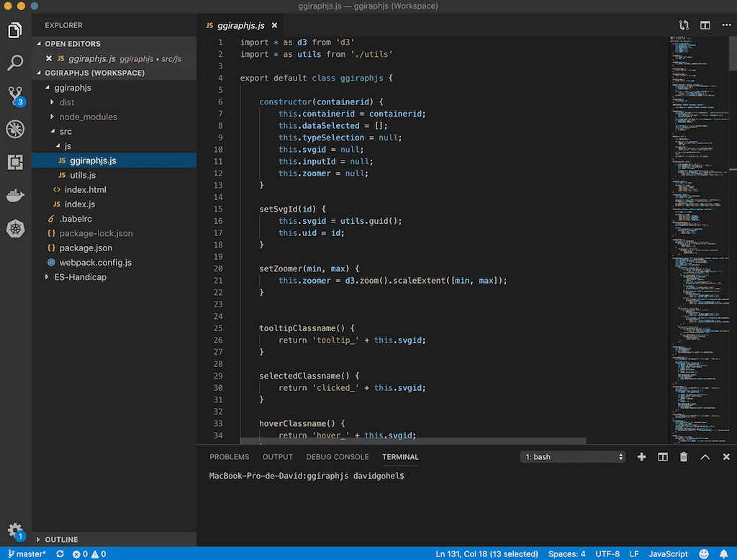This screenshot has width=737, height=560.
Task: Click the vertical editor scrollbar thumb
Action: click(733, 53)
